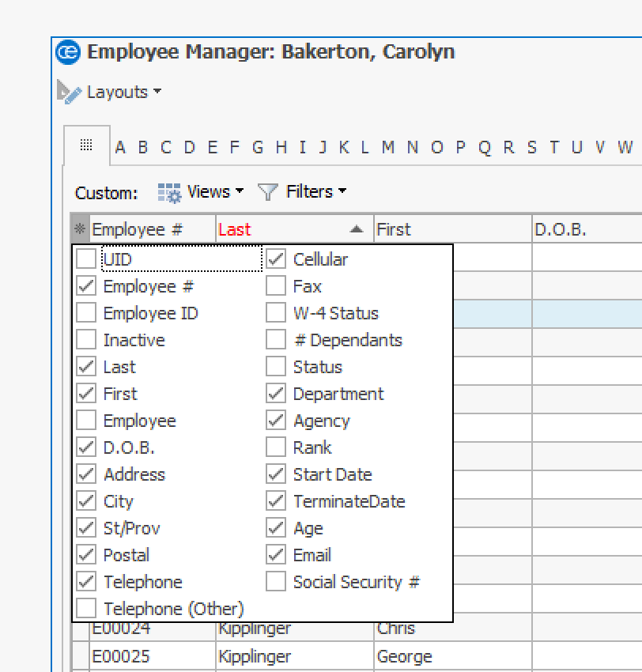Click the Views grid gear icon
Screen dimensions: 642x672
169,192
